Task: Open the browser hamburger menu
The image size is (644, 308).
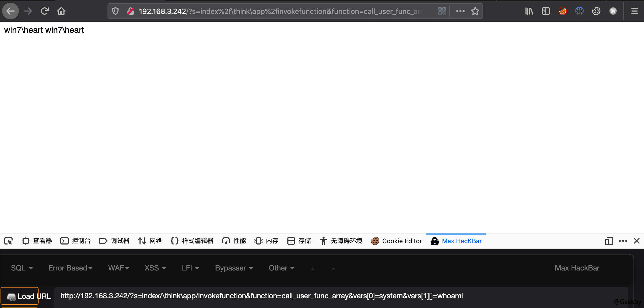Action: tap(634, 11)
